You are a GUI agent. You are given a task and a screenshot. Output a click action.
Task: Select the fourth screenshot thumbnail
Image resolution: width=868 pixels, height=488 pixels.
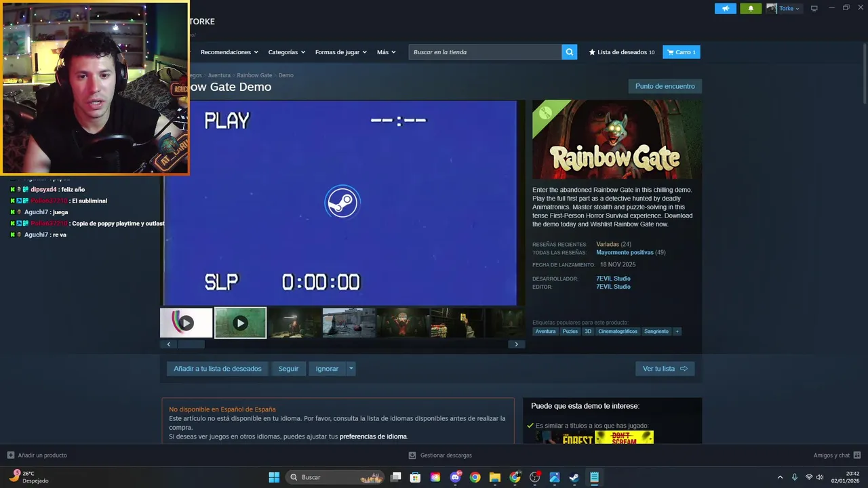point(349,323)
